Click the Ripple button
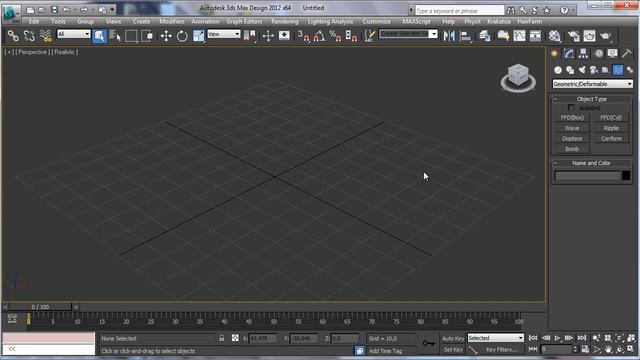Viewport: 640px width, 360px height. click(x=611, y=128)
